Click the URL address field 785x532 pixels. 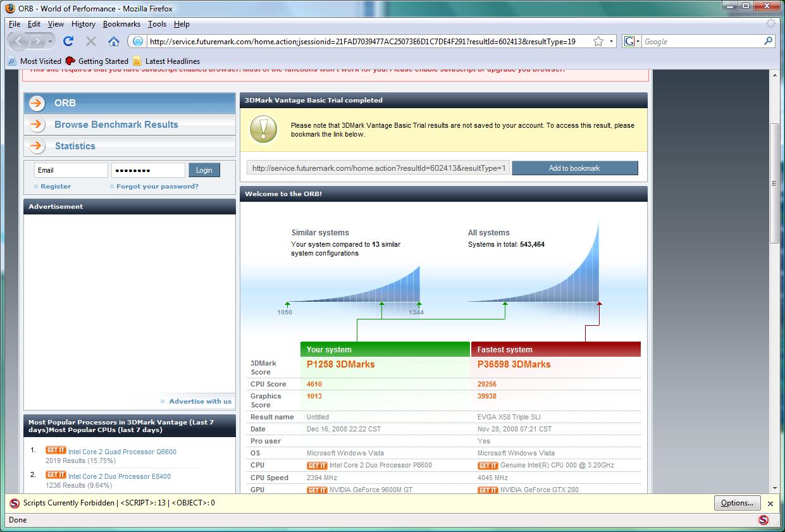coord(369,41)
